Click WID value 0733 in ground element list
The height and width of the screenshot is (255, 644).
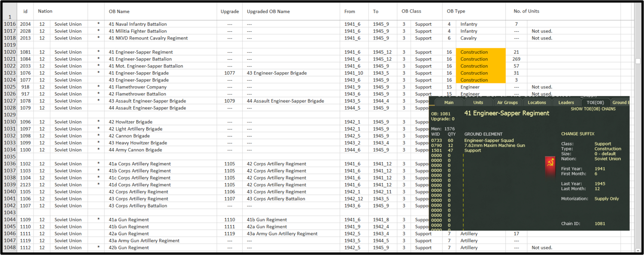(x=436, y=140)
